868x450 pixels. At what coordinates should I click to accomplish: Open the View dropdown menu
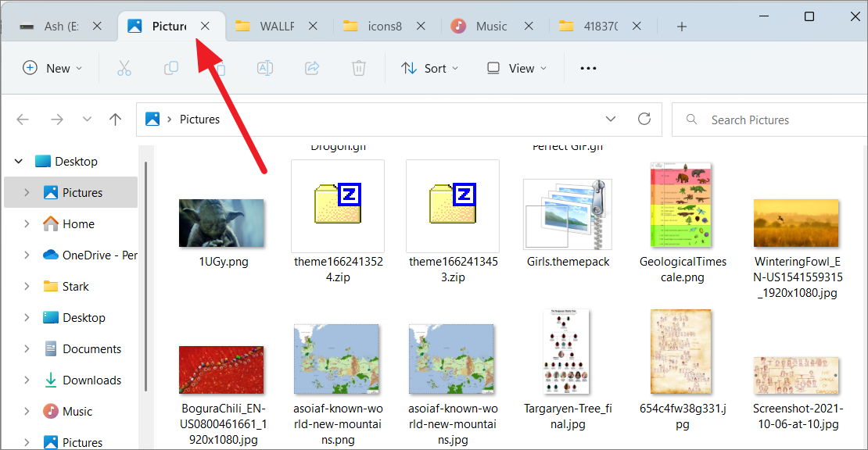(516, 69)
